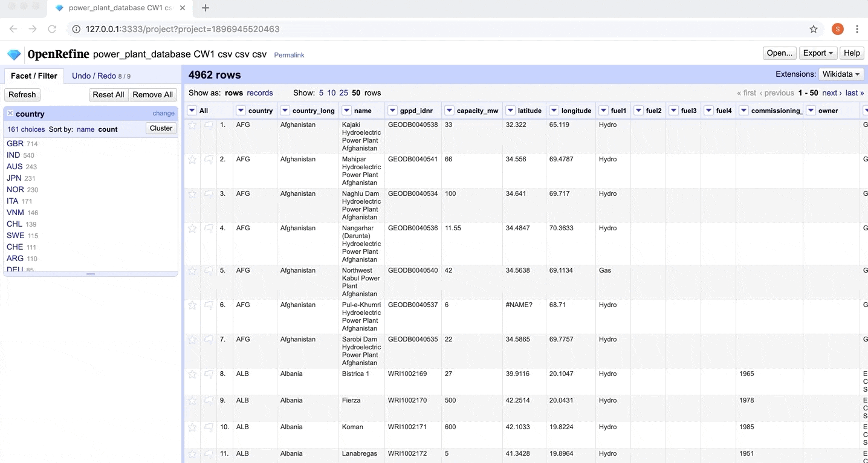This screenshot has height=463, width=868.
Task: Reload the browser page
Action: point(52,29)
